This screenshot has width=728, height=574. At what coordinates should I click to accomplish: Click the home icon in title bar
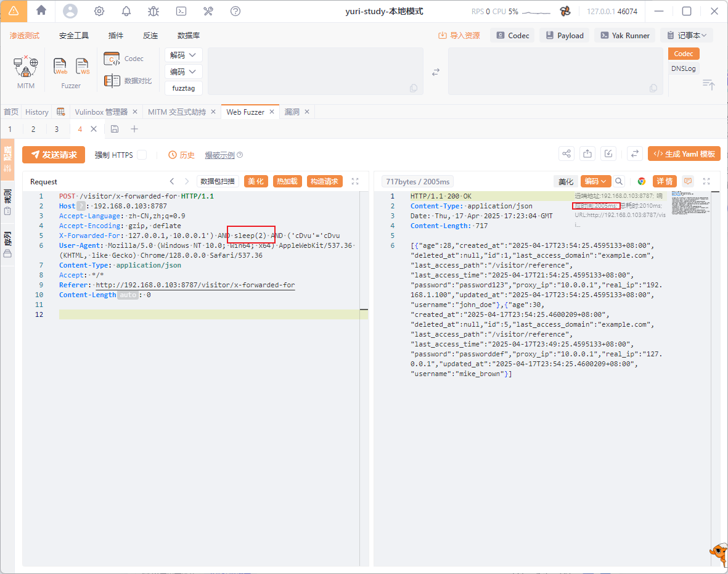(x=41, y=10)
